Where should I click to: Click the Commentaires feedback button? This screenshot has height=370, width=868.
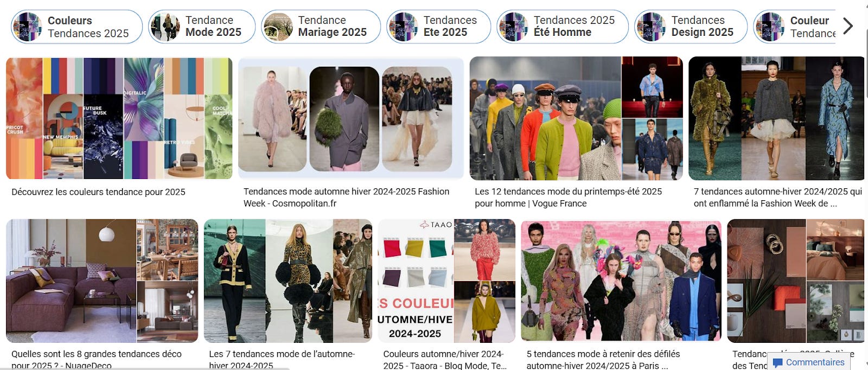pyautogui.click(x=808, y=362)
